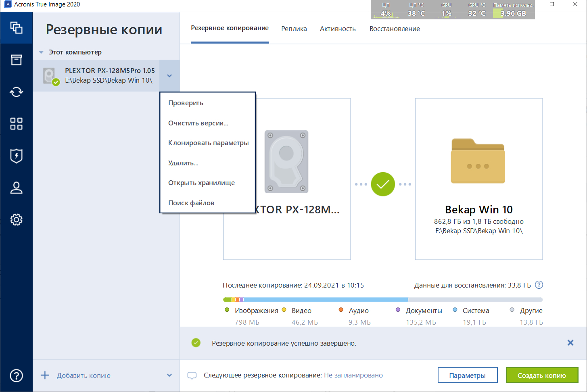Choose 'Поиск файлов' menu item
This screenshot has height=392, width=587.
208,203
